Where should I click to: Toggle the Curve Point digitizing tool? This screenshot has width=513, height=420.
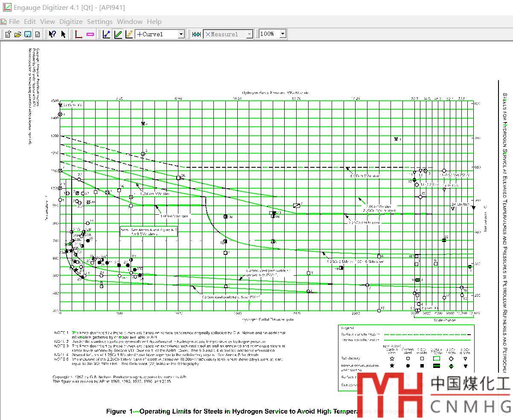point(107,34)
